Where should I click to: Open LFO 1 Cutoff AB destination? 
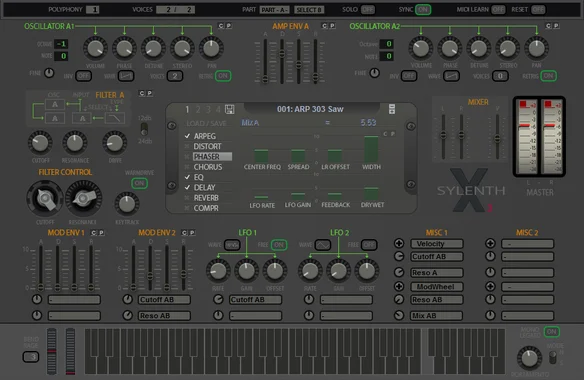(255, 300)
